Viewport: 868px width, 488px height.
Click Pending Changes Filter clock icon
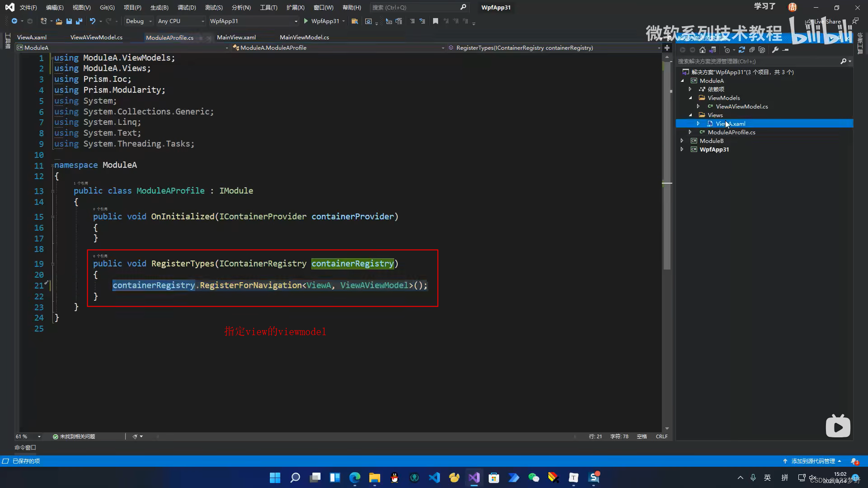click(x=726, y=50)
